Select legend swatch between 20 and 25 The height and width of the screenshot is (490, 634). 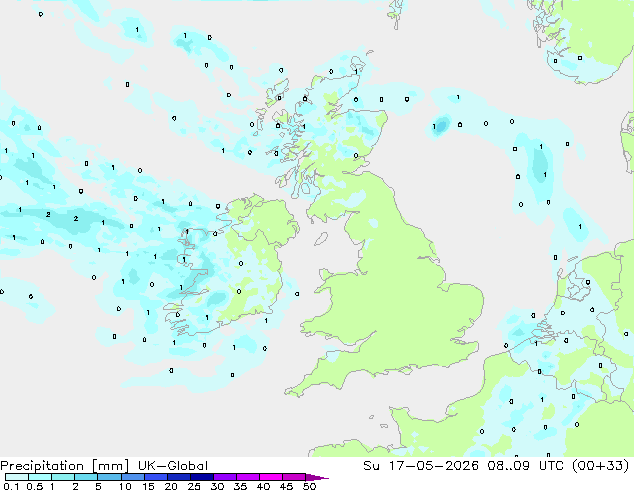[178, 477]
